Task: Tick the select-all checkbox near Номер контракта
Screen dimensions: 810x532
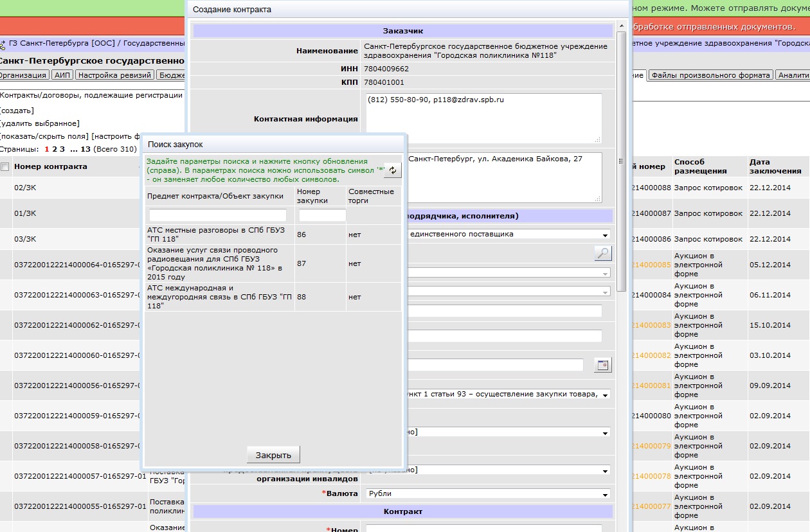Action: click(5, 167)
